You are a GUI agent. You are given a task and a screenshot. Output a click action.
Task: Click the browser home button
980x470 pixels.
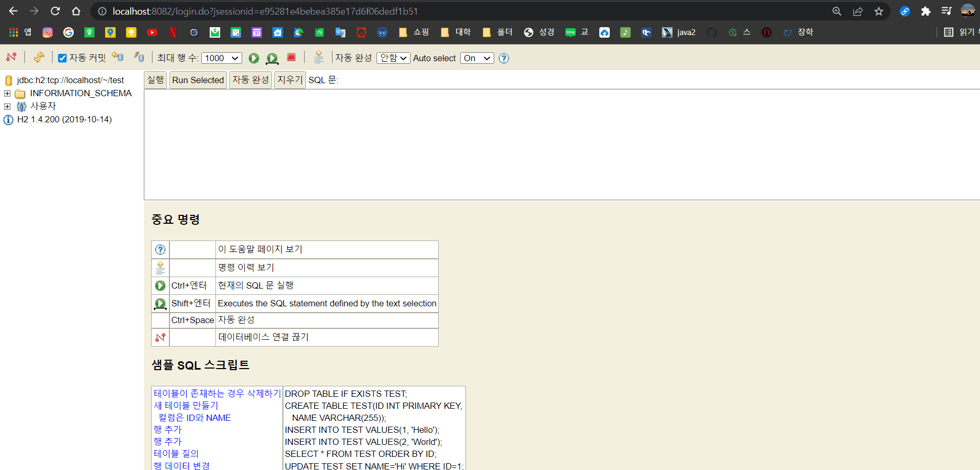pos(76,11)
